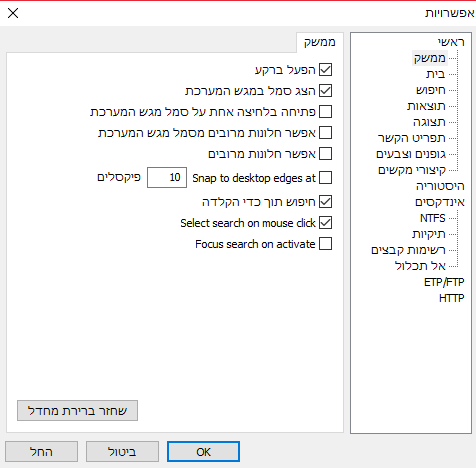The image size is (476, 468).
Task: Open the 'תצוגה' options page
Action: (x=429, y=122)
